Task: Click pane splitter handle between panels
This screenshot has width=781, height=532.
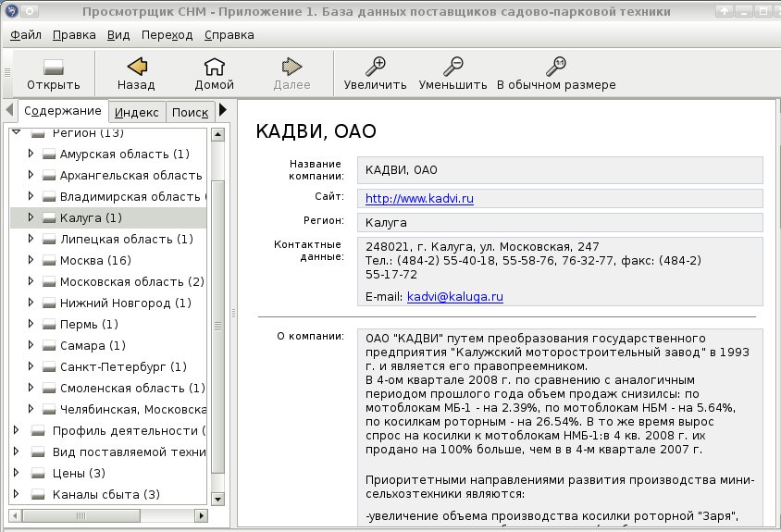Action: tap(233, 313)
